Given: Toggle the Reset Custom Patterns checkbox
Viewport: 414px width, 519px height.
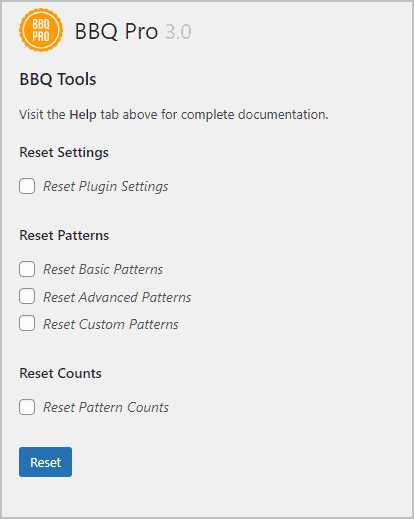Looking at the screenshot, I should pyautogui.click(x=27, y=323).
